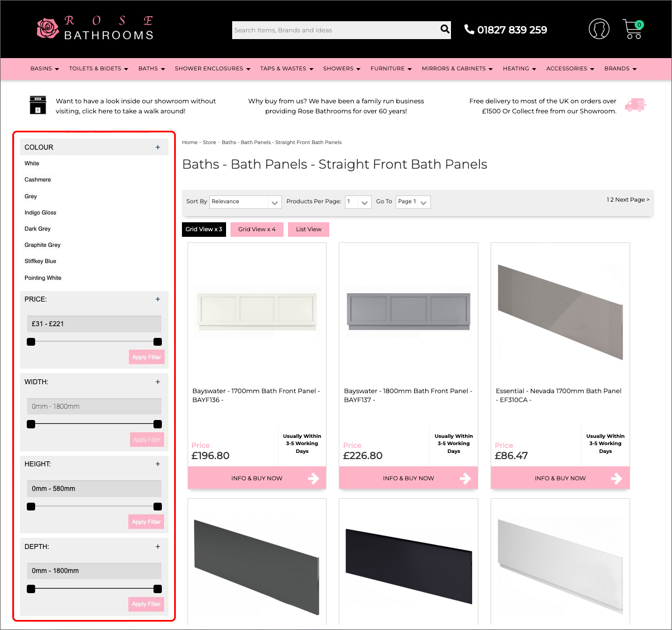This screenshot has width=672, height=630.
Task: Click the showroom walk-around icon
Action: click(37, 105)
